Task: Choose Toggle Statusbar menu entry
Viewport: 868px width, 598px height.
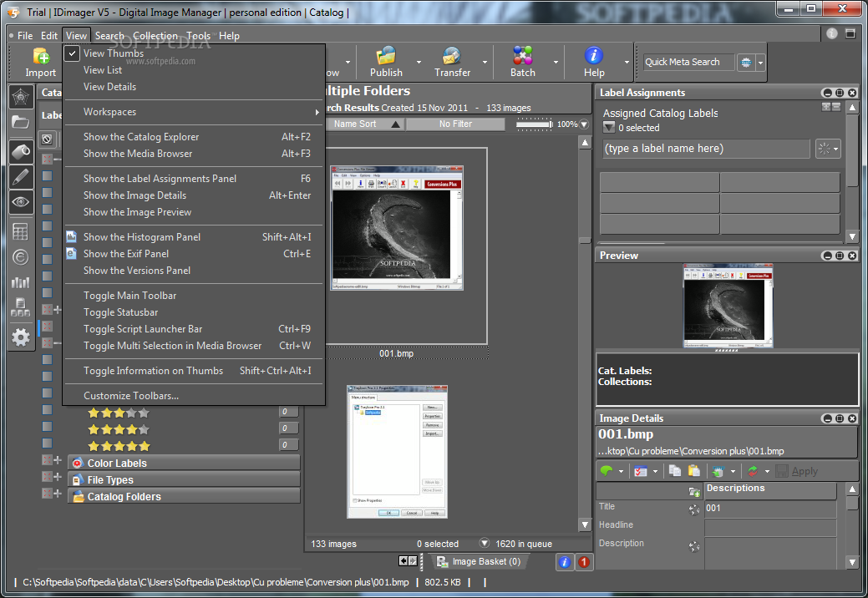Action: 194,312
